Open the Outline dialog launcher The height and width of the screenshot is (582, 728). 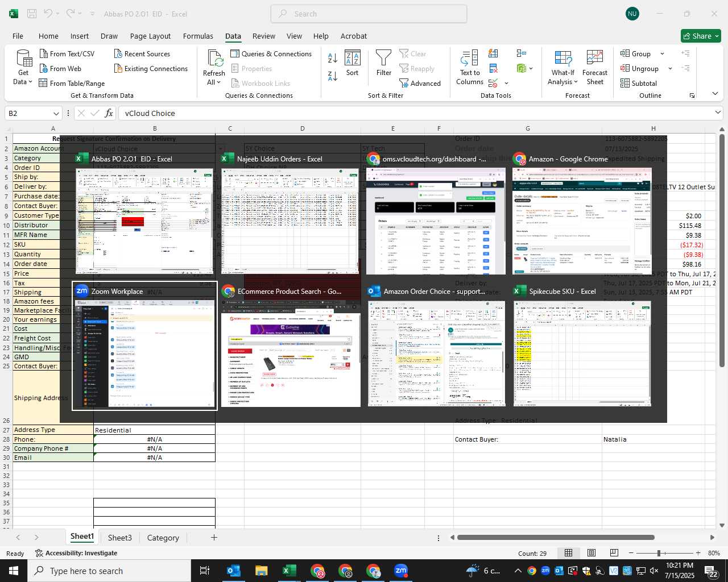692,95
